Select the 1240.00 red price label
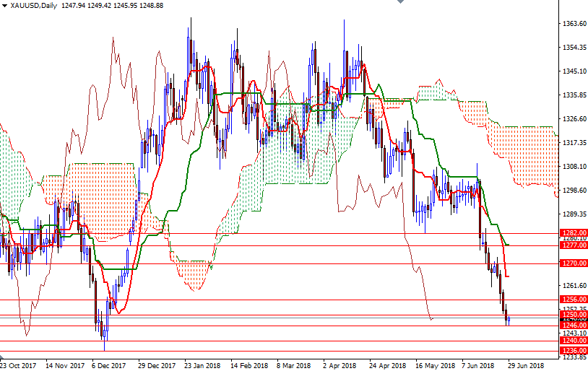 (x=574, y=341)
